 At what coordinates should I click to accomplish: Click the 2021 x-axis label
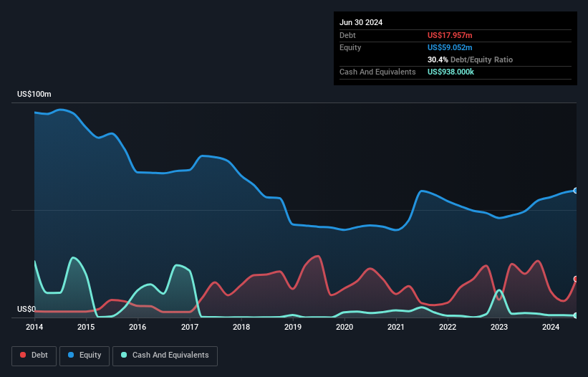coord(396,327)
